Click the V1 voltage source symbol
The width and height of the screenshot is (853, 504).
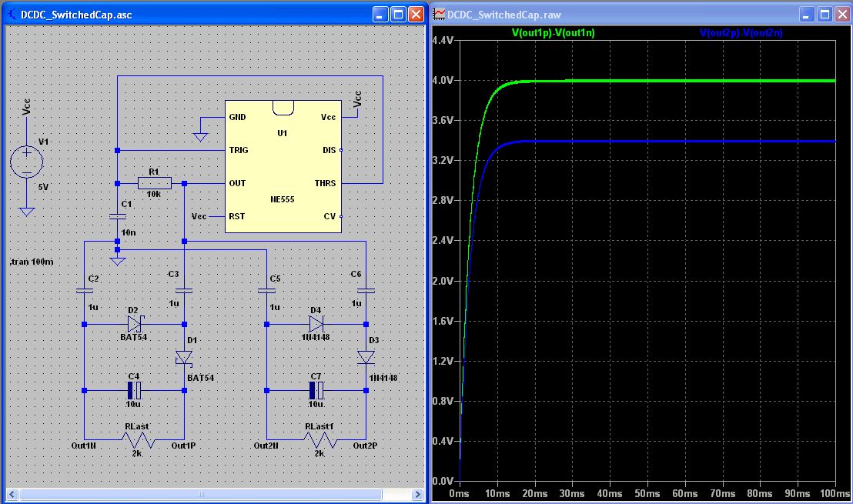(27, 162)
